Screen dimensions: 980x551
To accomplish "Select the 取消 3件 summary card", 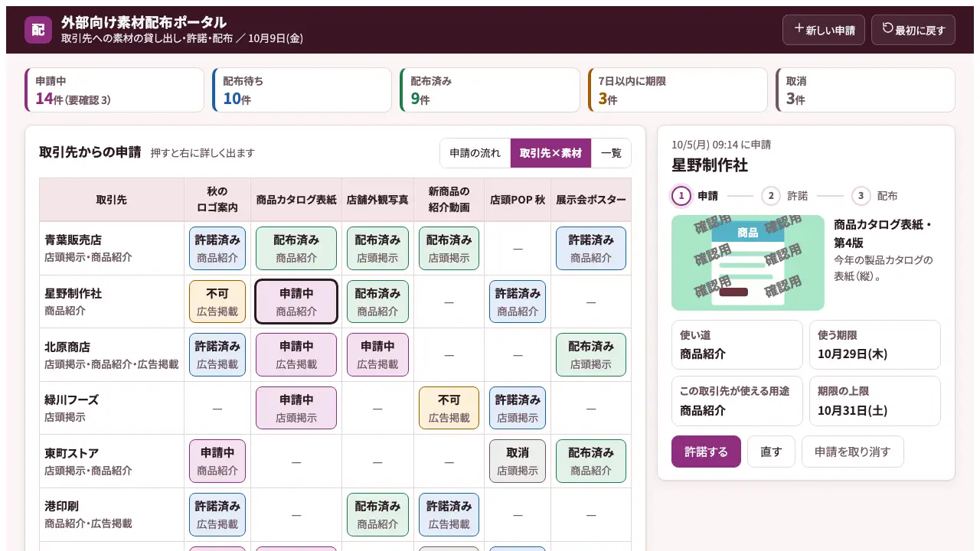I will [865, 90].
